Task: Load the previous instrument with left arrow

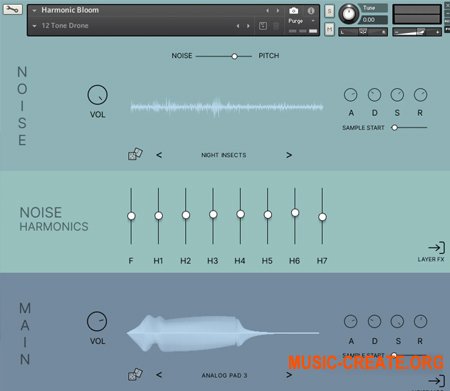Action: pyautogui.click(x=267, y=11)
